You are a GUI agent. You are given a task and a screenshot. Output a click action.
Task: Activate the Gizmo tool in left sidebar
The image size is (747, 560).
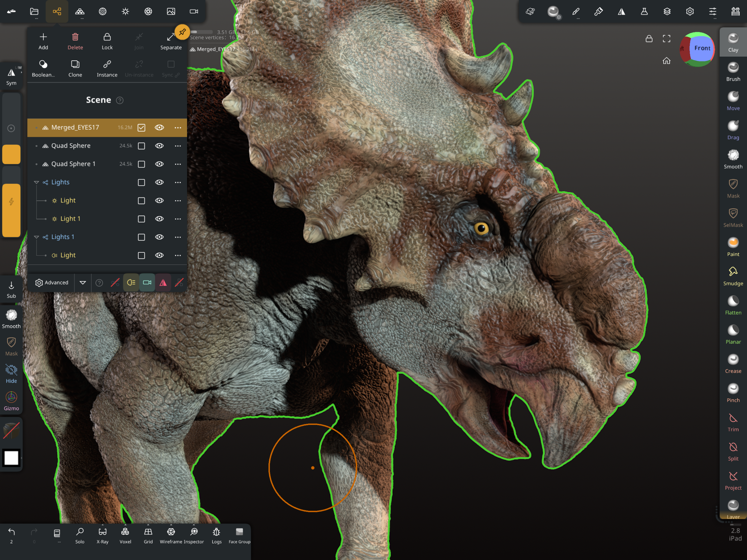[x=11, y=401]
